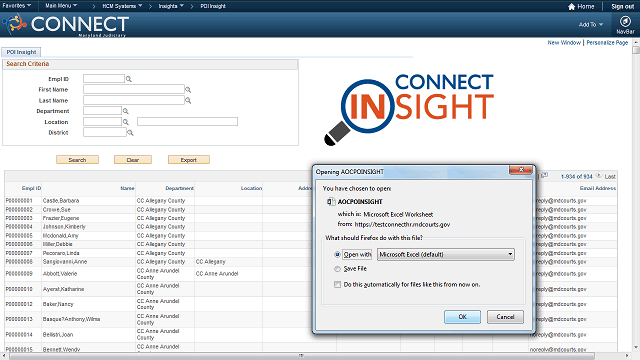Focus the long Location description field
The width and height of the screenshot is (640, 360).
pyautogui.click(x=187, y=122)
